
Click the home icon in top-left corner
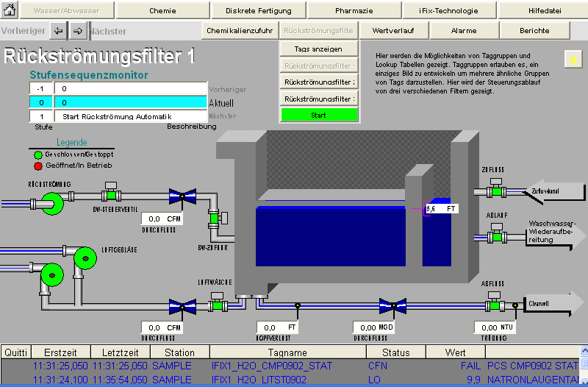(10, 11)
